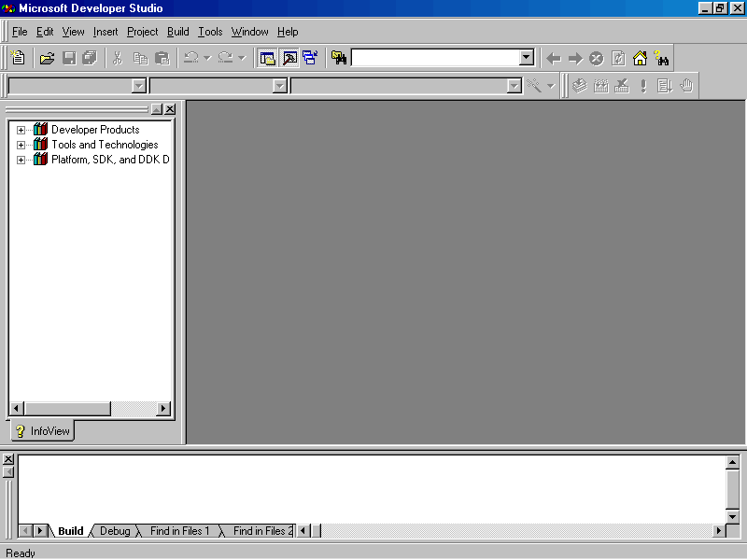Open the Window List icon
This screenshot has width=747, height=560.
310,58
